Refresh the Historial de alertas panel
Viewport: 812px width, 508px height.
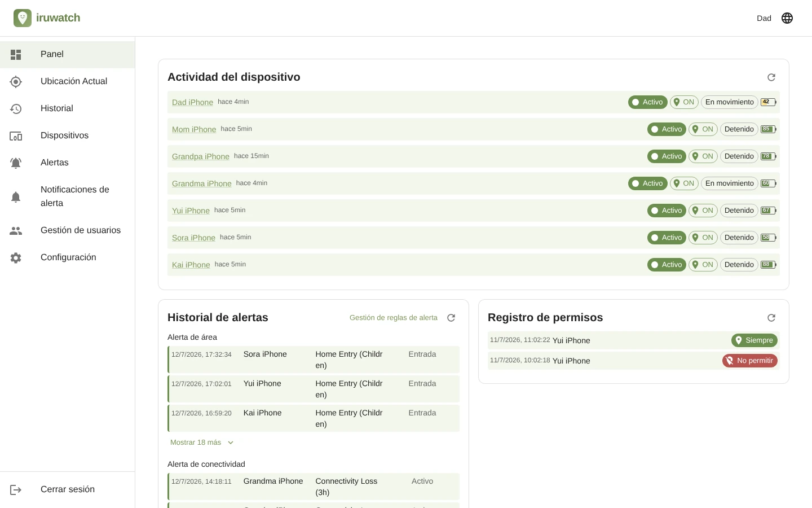[x=451, y=318]
